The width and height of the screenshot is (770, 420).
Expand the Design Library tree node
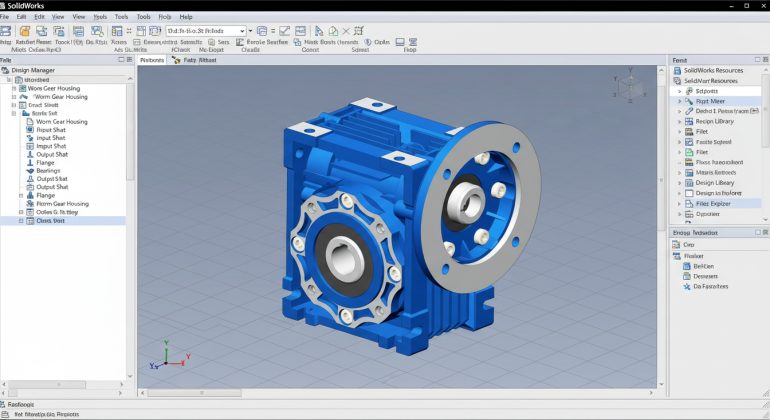pos(679,182)
